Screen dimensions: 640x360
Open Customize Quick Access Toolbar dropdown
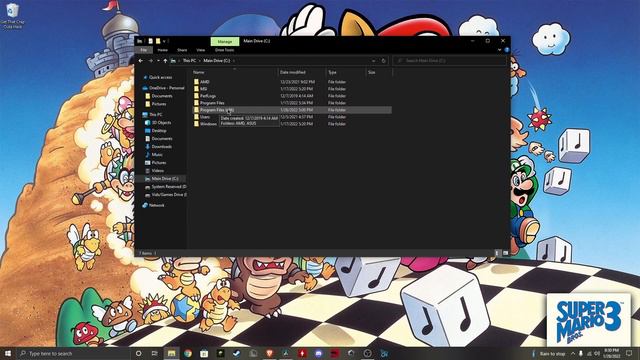[x=164, y=41]
